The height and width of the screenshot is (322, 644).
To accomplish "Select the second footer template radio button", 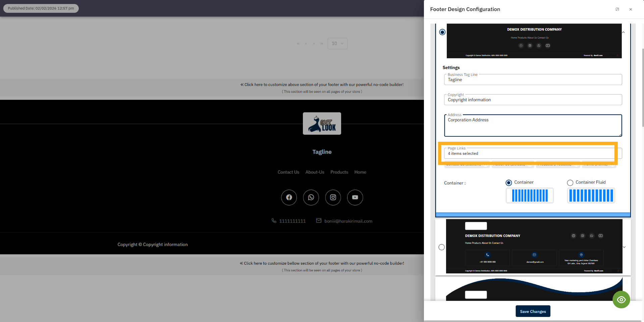I will [x=441, y=247].
